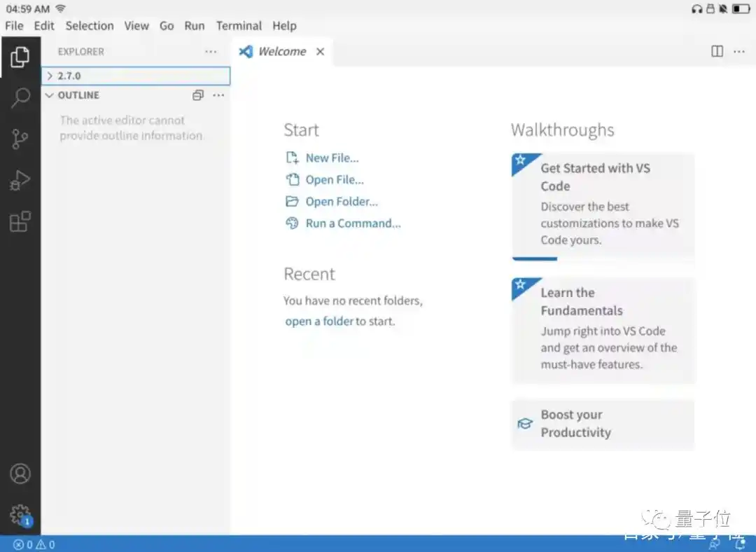Expand the 2.7.0 folder
Image resolution: width=756 pixels, height=552 pixels.
(x=136, y=76)
